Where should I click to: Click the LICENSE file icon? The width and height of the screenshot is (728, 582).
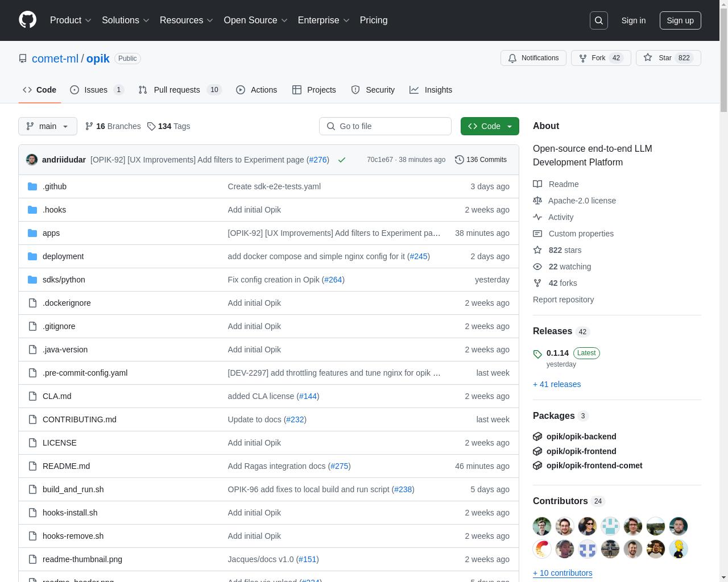point(32,443)
